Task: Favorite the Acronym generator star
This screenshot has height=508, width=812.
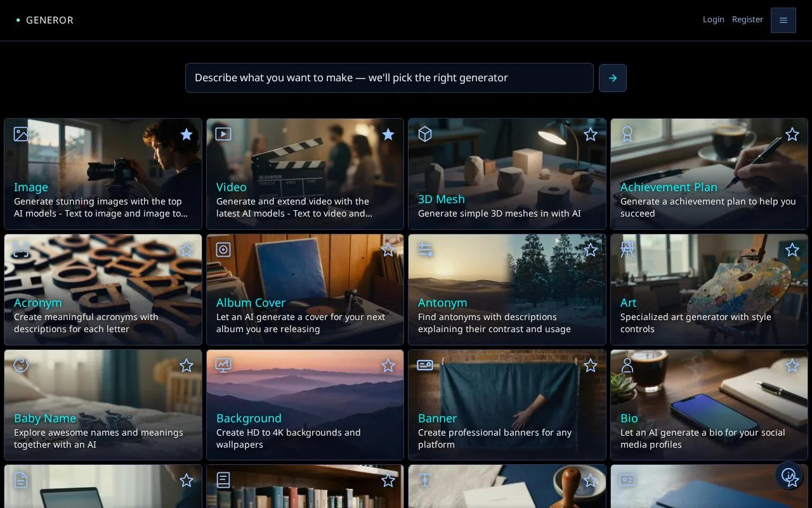Action: pos(187,250)
